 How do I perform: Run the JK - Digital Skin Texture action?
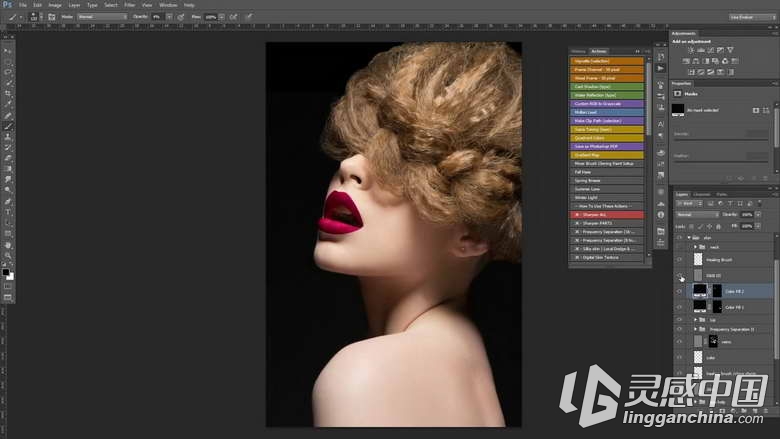click(x=606, y=258)
